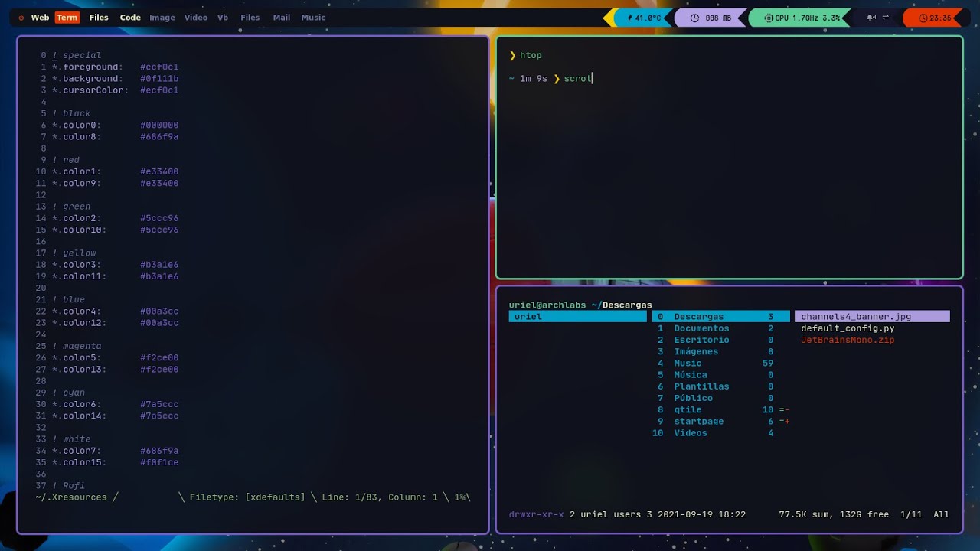Click the 1m 9s duration in prompt
This screenshot has width=980, height=551.
pyautogui.click(x=534, y=79)
